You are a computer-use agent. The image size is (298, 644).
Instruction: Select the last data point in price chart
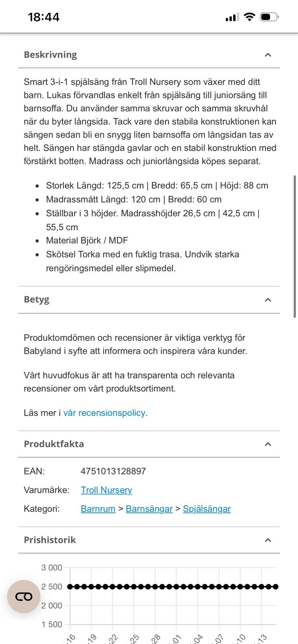(x=276, y=587)
